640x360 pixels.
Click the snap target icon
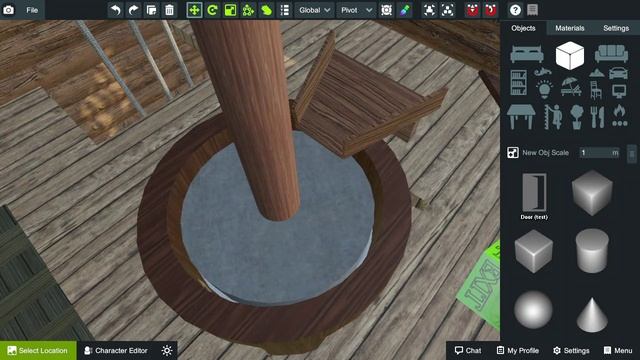(386, 10)
